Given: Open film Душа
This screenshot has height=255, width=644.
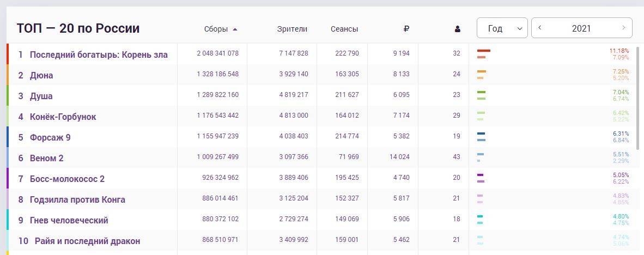Looking at the screenshot, I should click(41, 96).
